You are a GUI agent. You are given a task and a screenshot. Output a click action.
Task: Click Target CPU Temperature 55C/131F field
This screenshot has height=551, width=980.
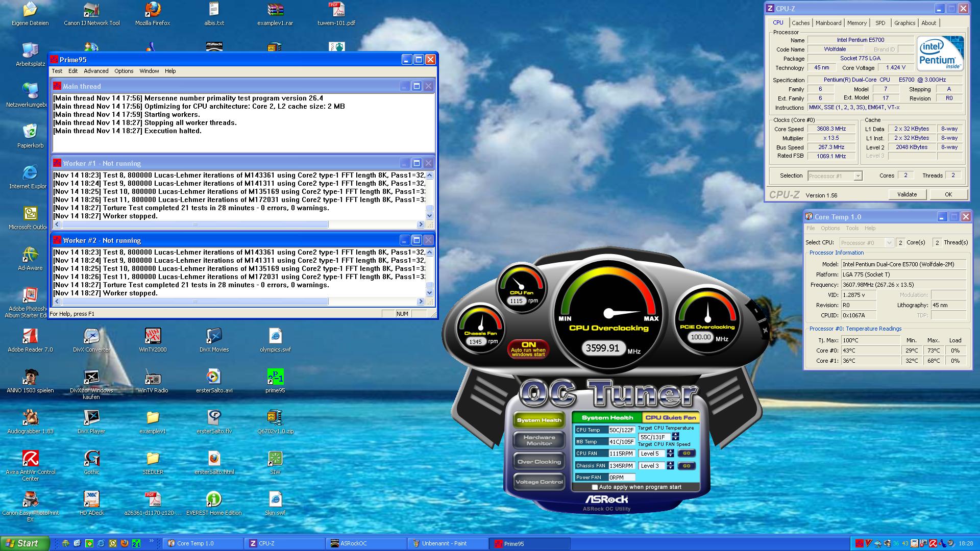pos(654,437)
